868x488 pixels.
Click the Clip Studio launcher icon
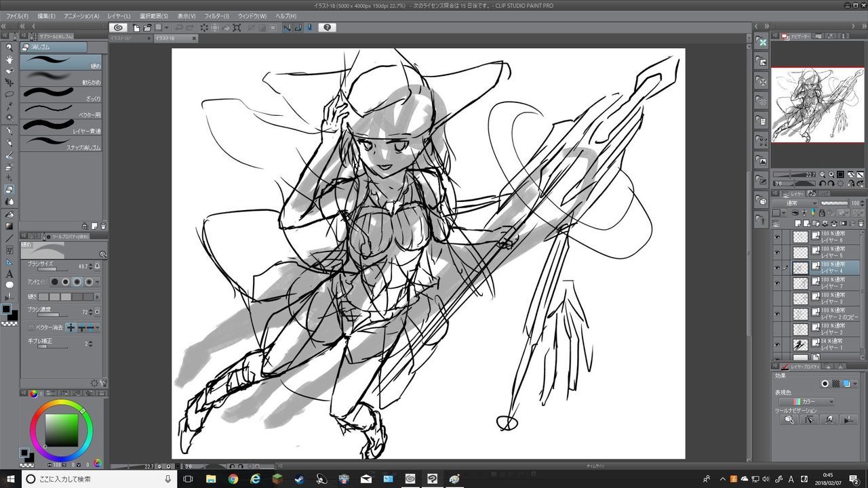point(118,28)
